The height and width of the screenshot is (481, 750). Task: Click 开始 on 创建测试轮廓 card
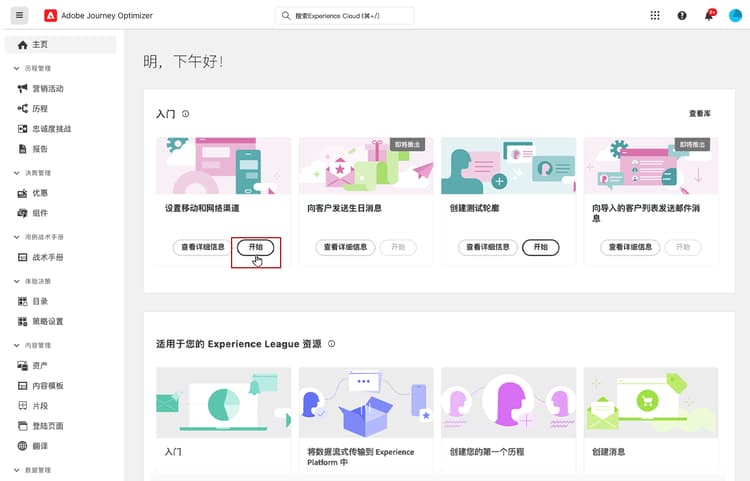(540, 247)
